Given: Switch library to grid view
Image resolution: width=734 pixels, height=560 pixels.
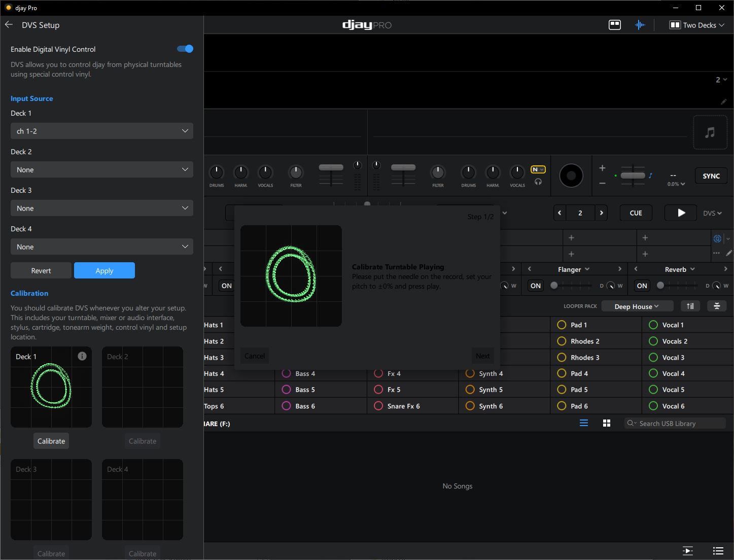Looking at the screenshot, I should (x=606, y=423).
